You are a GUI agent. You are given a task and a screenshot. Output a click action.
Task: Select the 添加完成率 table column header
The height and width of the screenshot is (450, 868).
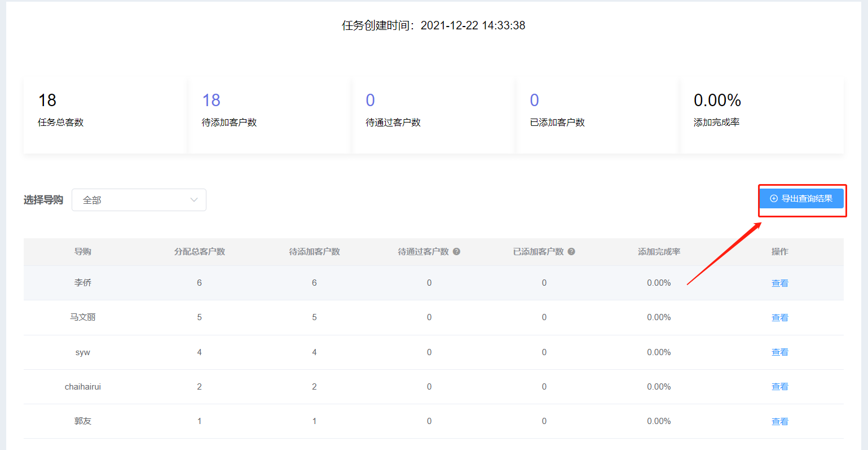[659, 252]
